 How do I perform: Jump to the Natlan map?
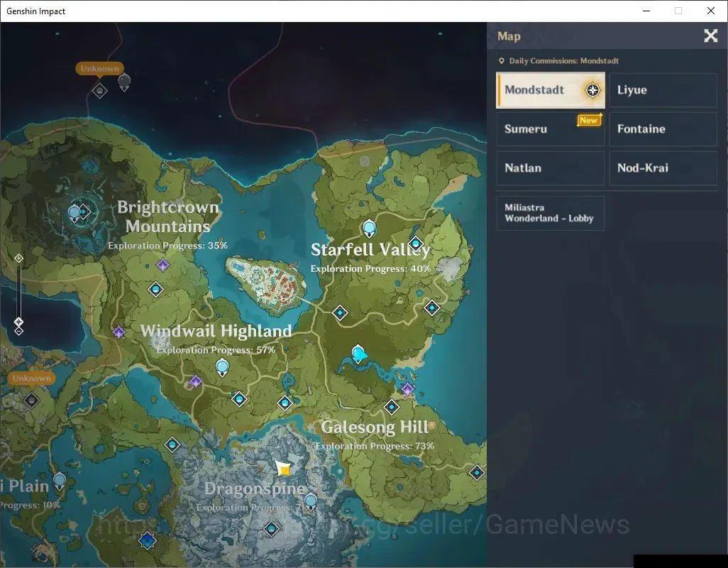[x=550, y=168]
